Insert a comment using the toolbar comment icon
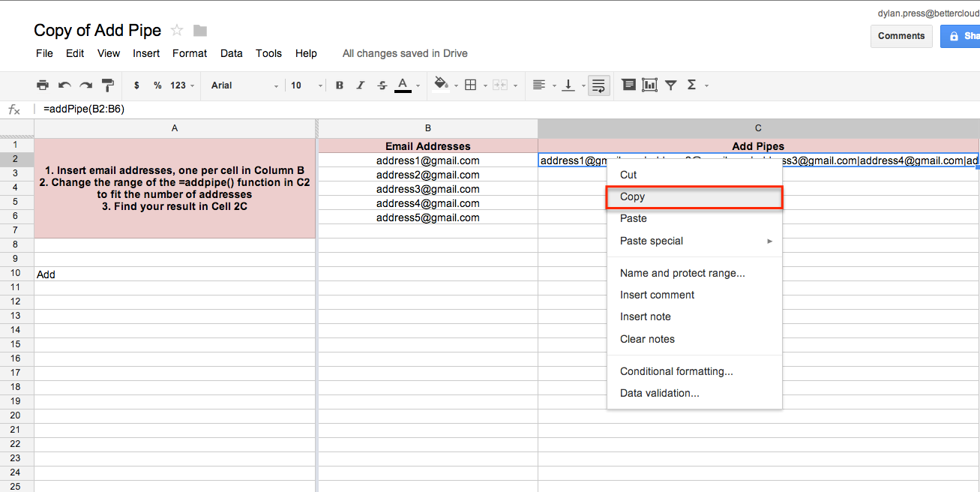This screenshot has width=980, height=492. (x=628, y=85)
